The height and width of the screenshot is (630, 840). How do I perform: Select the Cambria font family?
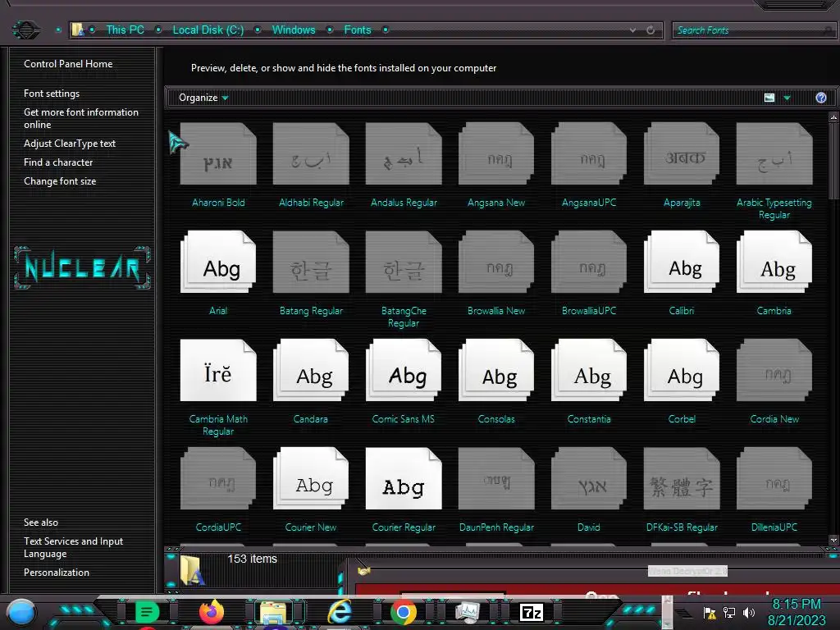point(774,262)
